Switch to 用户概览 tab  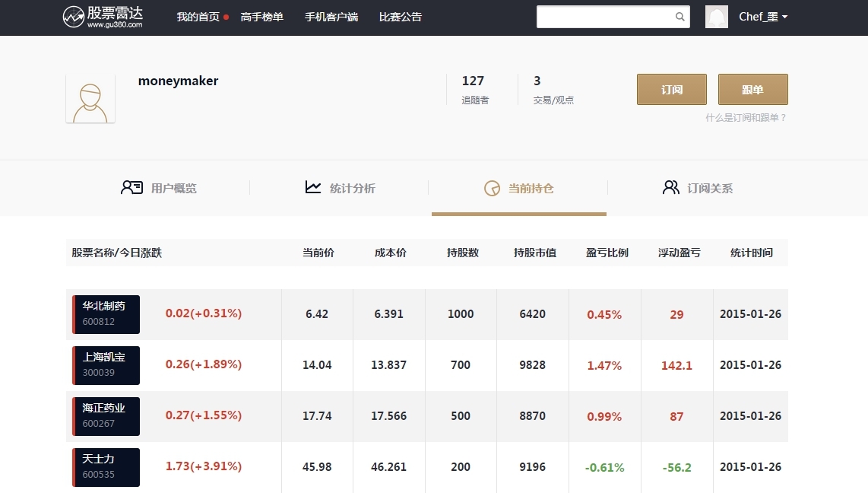pos(158,189)
